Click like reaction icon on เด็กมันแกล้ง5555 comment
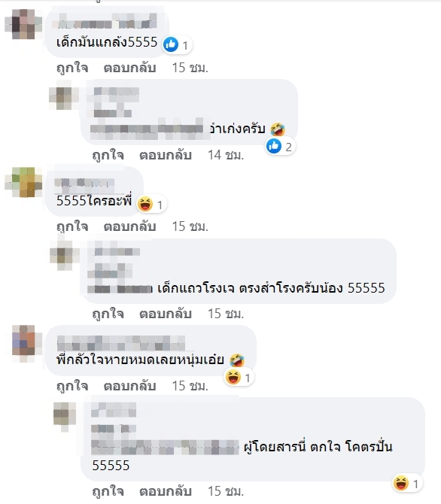The image size is (441, 504). [171, 44]
